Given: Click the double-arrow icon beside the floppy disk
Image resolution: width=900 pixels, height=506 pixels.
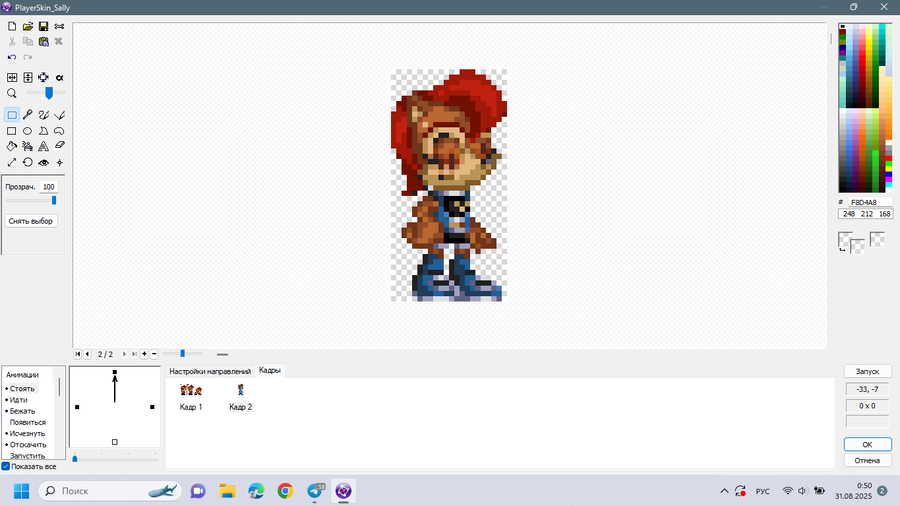Looking at the screenshot, I should 59,26.
